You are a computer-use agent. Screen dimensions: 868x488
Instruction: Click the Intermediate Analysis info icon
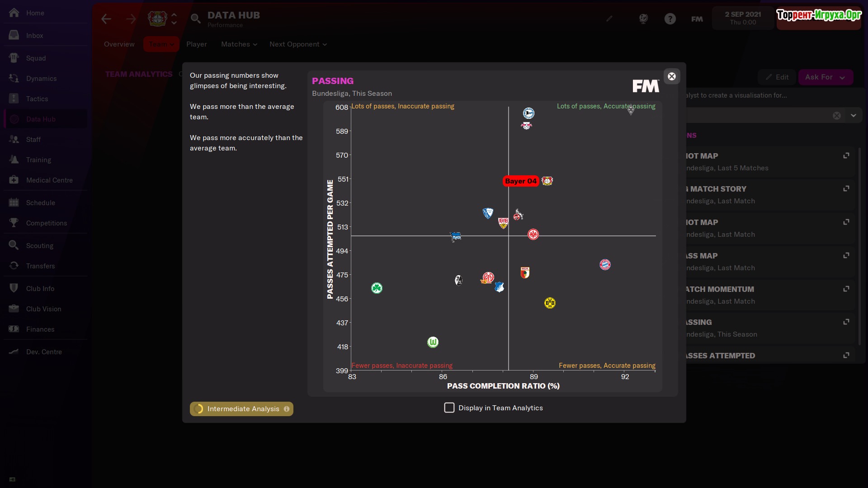point(287,409)
